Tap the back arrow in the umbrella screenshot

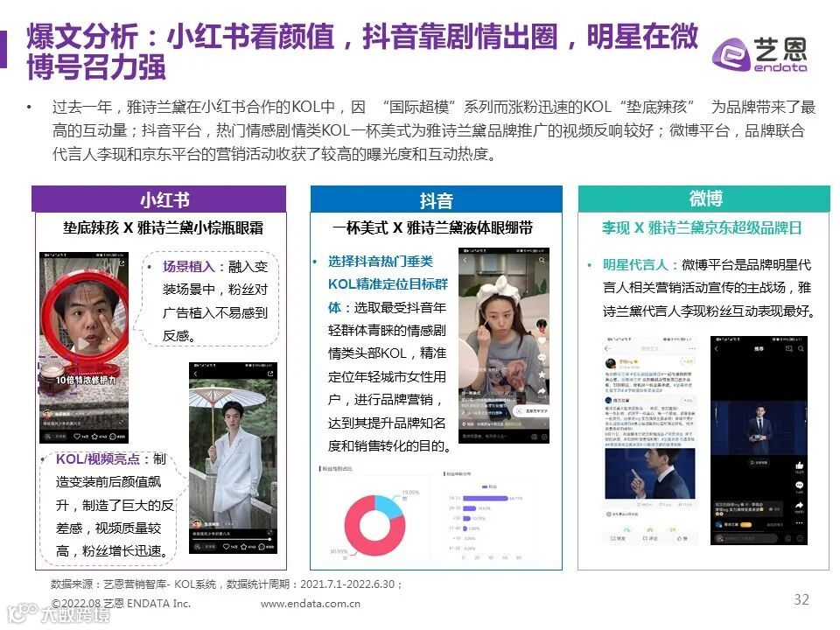(195, 374)
